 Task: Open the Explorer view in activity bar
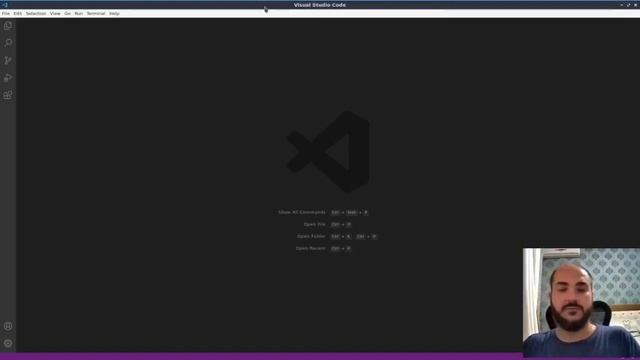tap(8, 26)
